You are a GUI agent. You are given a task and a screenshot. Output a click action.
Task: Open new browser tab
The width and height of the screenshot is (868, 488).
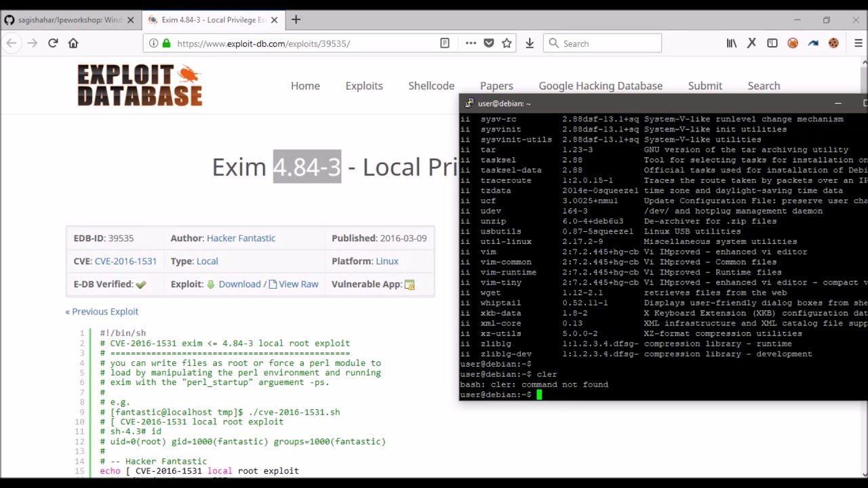pos(296,20)
